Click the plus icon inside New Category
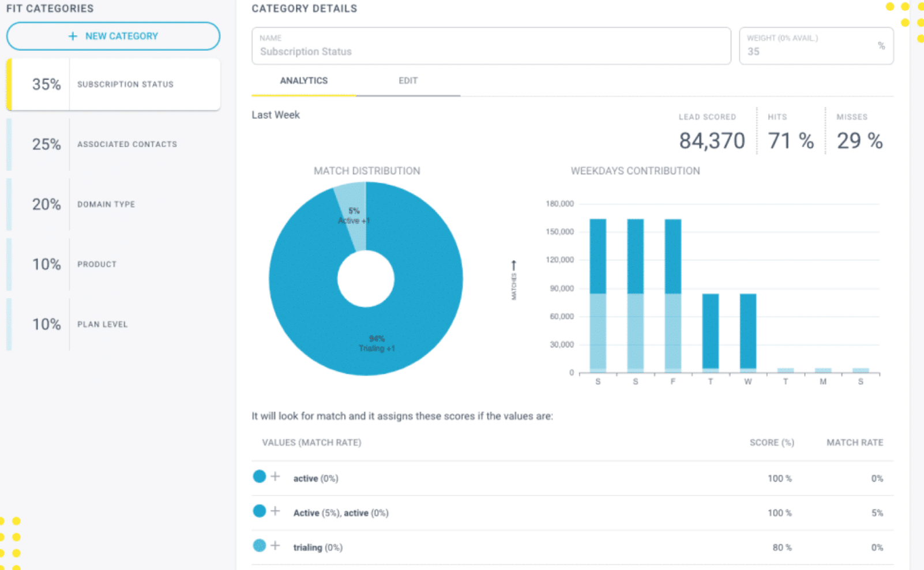Screen dimensions: 924x570 pyautogui.click(x=73, y=36)
